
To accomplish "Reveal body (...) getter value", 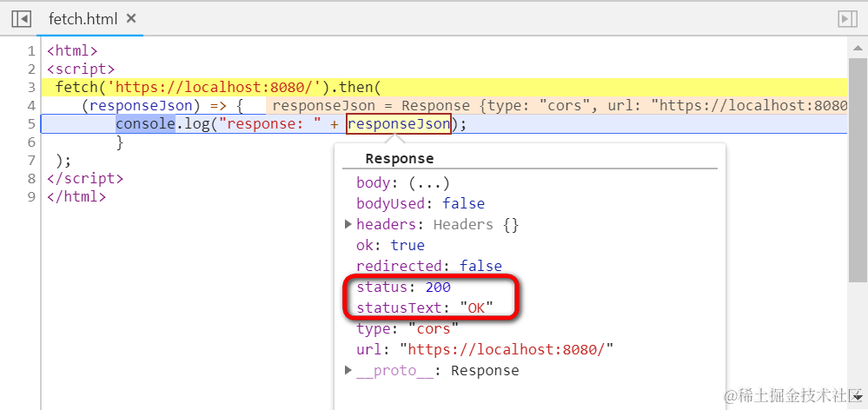I will point(431,182).
